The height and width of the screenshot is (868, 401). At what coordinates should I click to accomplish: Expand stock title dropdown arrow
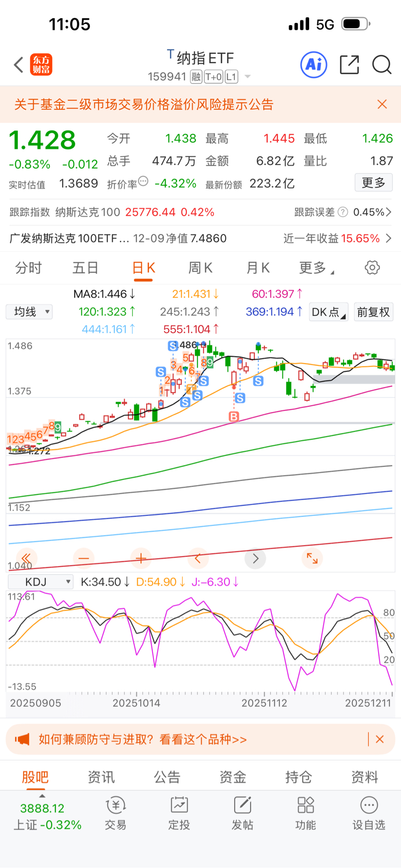(247, 77)
